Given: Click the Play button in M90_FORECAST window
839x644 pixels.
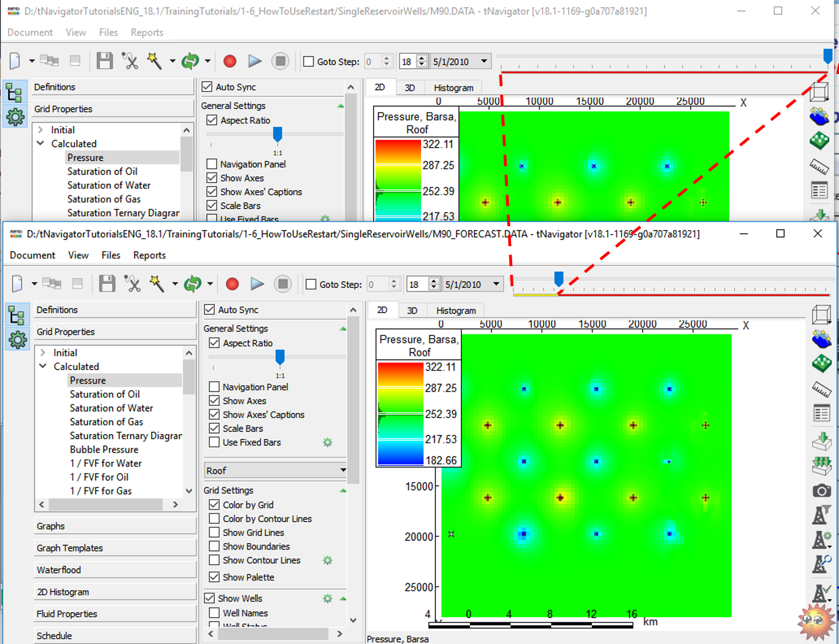Looking at the screenshot, I should click(x=258, y=284).
